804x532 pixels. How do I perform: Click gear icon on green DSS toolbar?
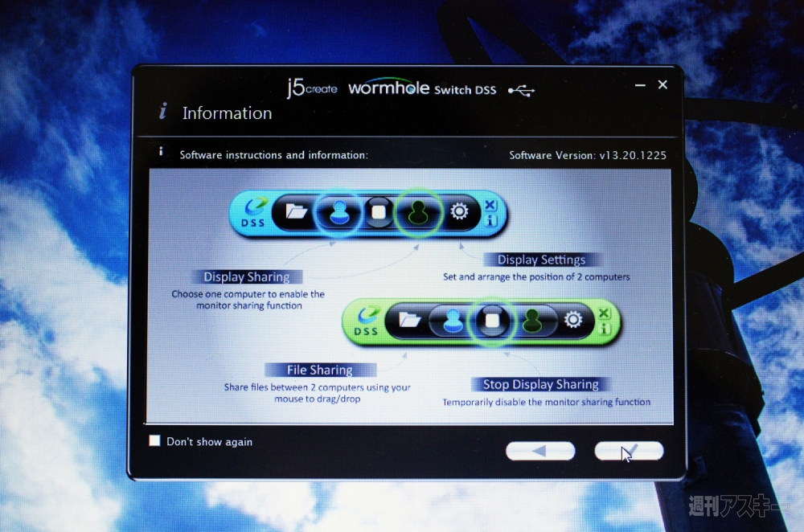pos(572,319)
